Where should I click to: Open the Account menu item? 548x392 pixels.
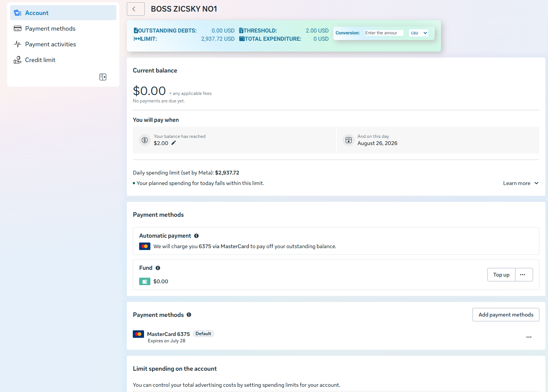(63, 13)
